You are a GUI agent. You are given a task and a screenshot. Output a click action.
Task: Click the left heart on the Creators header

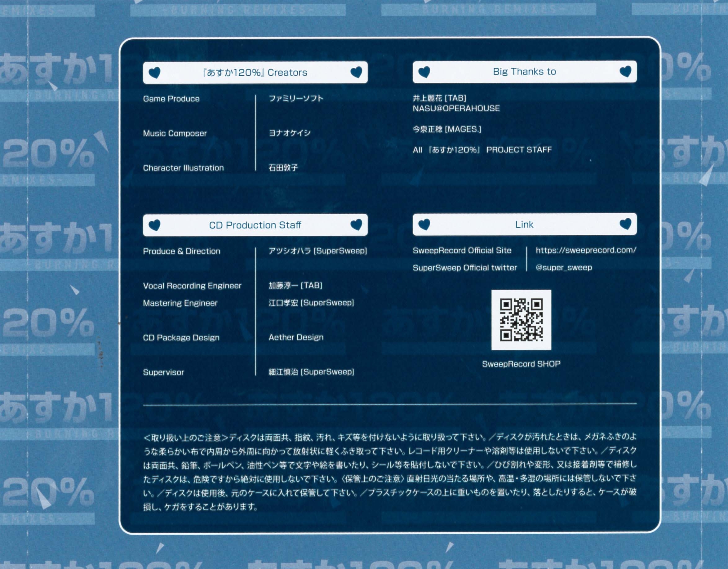[x=154, y=72]
